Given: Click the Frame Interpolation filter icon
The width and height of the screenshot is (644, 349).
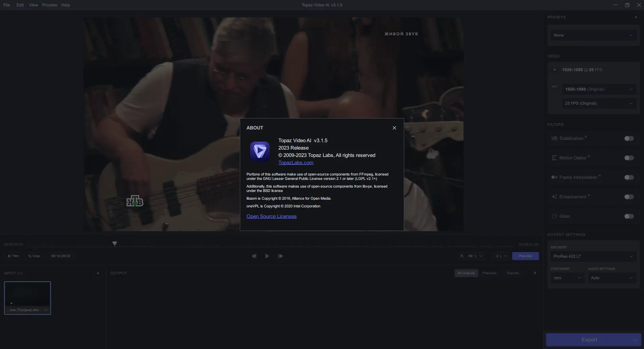Looking at the screenshot, I should pos(554,178).
